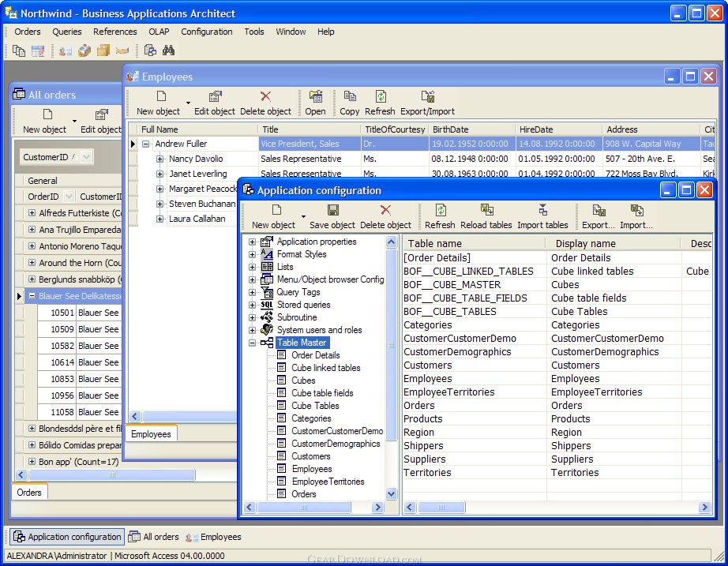Click New object in Application configuration toolbar
The width and height of the screenshot is (728, 566).
point(273,216)
